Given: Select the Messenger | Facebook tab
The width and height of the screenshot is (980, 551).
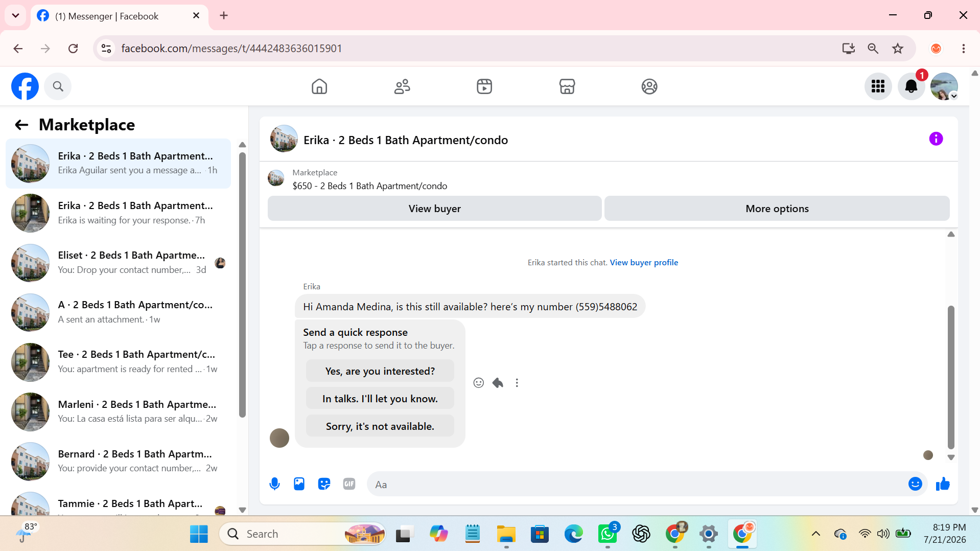Looking at the screenshot, I should (x=120, y=16).
